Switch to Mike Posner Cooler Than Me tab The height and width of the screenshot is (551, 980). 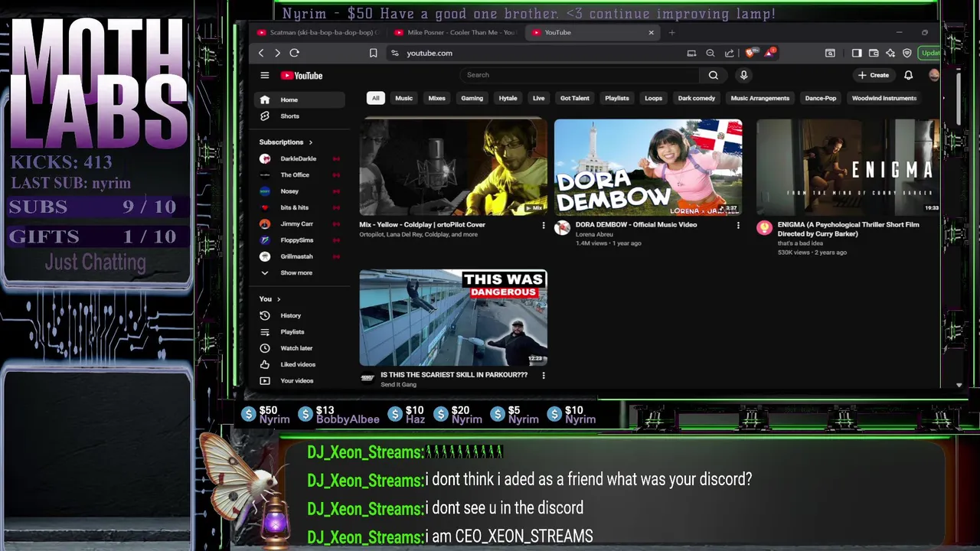point(456,32)
